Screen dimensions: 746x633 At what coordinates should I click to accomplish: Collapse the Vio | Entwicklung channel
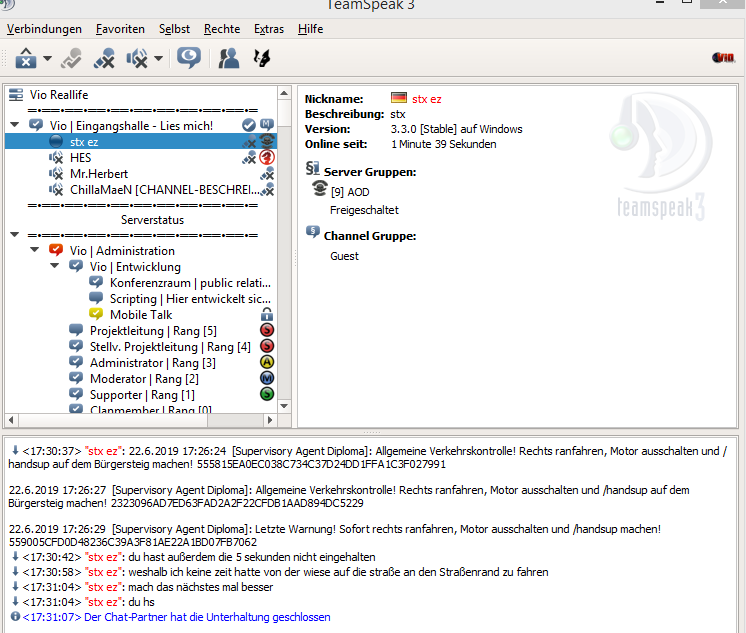[55, 266]
